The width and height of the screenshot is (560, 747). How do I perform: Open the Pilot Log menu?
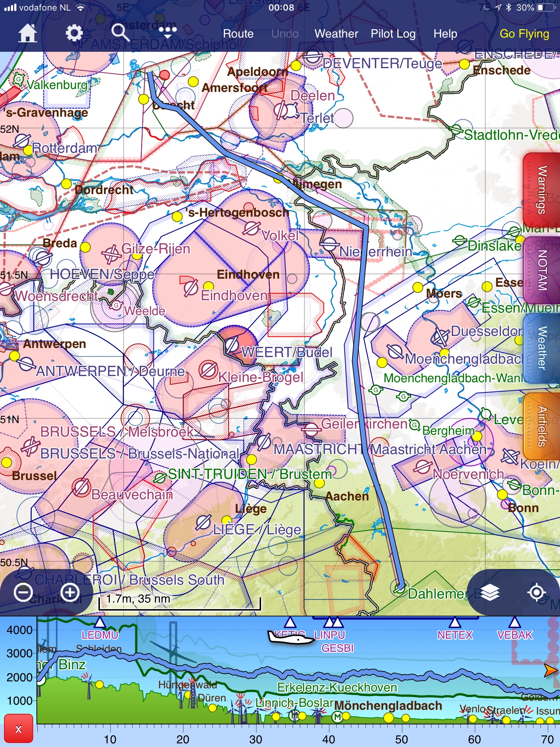393,34
